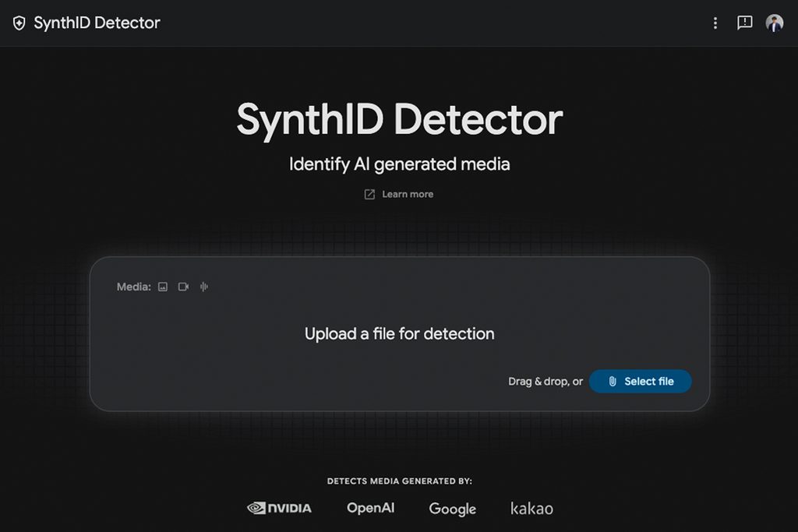Image resolution: width=798 pixels, height=532 pixels.
Task: Click the SynthID Detector header title
Action: tap(97, 23)
